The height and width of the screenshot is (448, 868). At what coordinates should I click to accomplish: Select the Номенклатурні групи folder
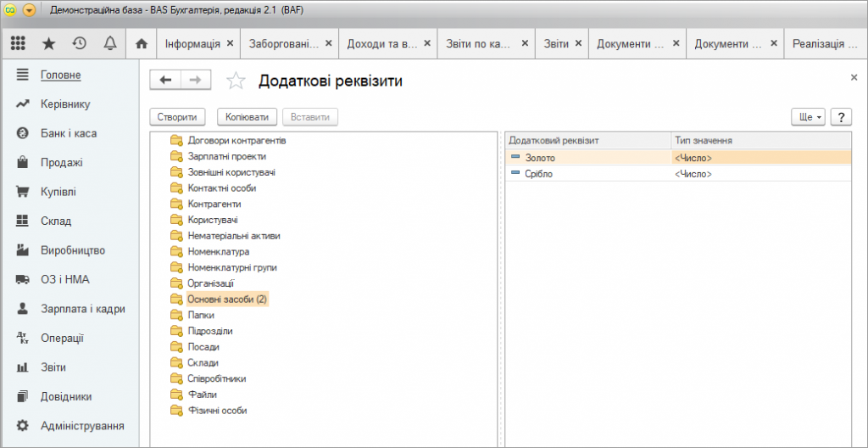pyautogui.click(x=232, y=268)
